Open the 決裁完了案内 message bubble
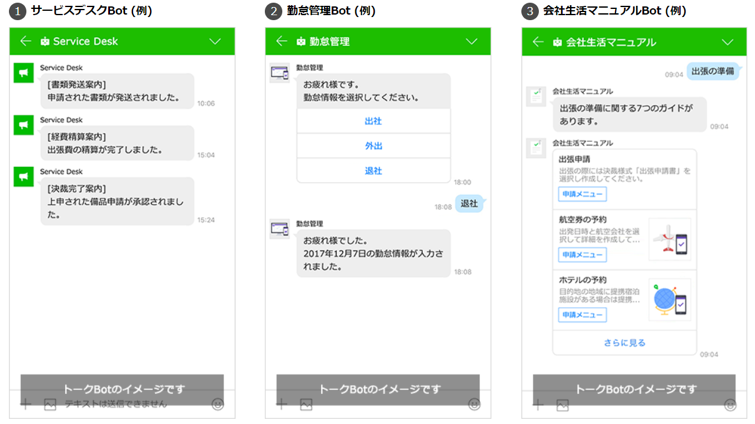The image size is (755, 424). coord(117,201)
